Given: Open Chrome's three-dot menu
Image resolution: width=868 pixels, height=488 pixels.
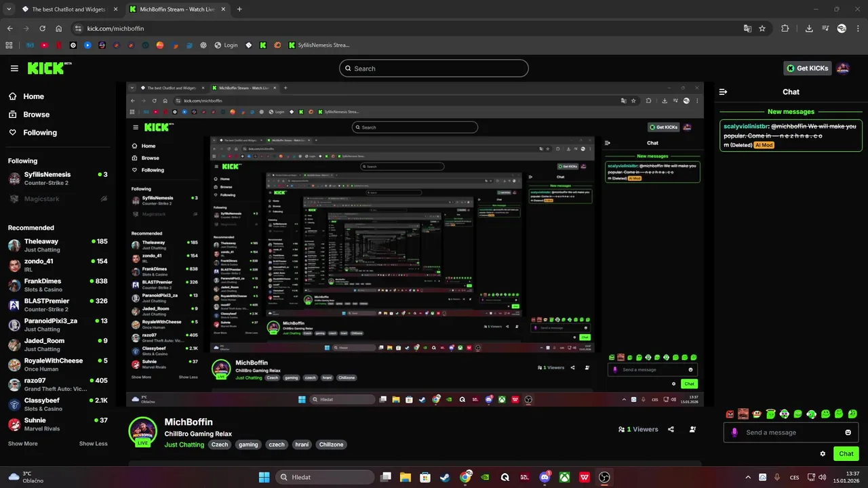Looking at the screenshot, I should tap(858, 28).
